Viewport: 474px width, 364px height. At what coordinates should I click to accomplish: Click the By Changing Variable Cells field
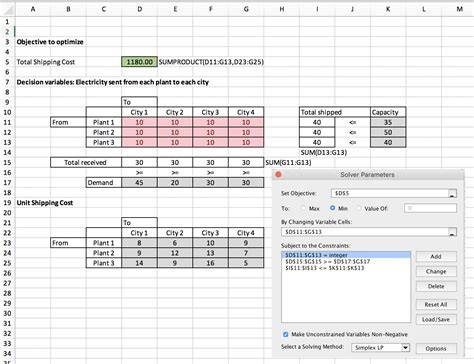click(365, 232)
